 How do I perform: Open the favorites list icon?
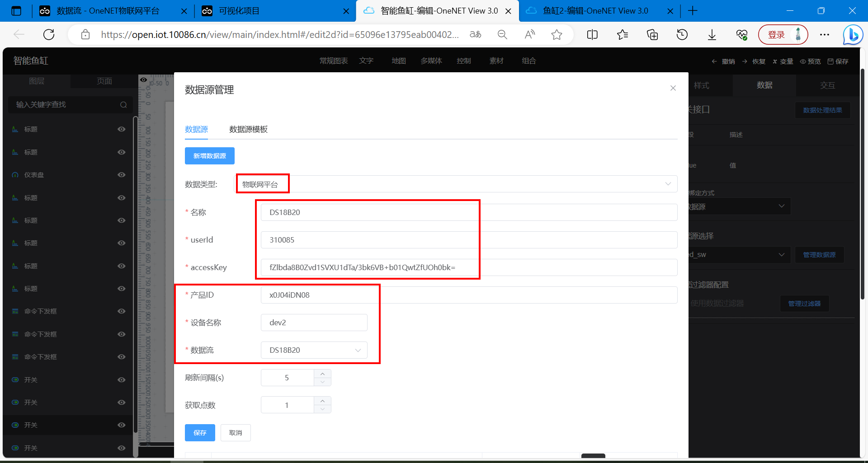click(623, 34)
